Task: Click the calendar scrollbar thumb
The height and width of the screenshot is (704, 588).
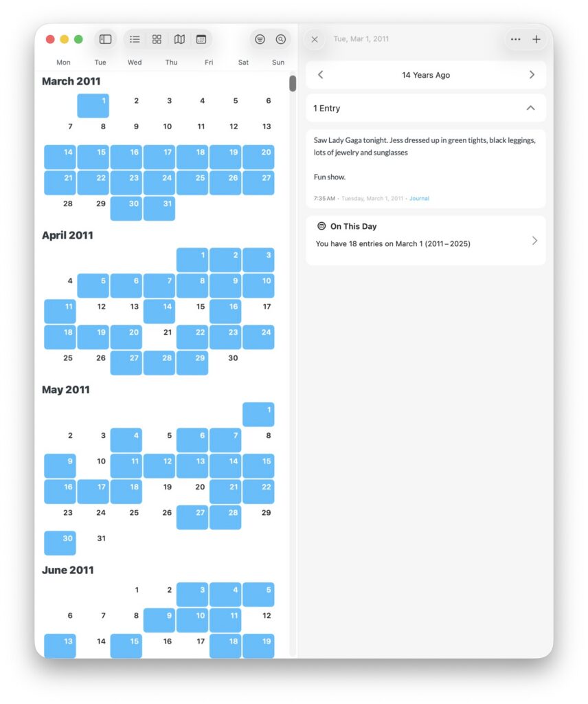Action: [x=293, y=84]
